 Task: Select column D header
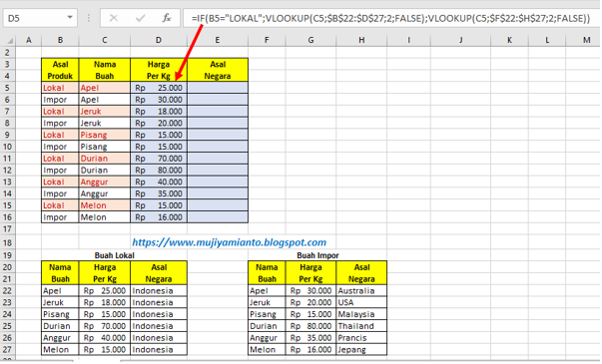tap(159, 40)
